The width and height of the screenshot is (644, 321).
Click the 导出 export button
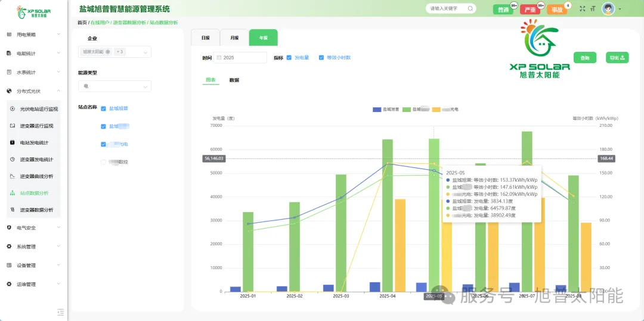pyautogui.click(x=617, y=58)
